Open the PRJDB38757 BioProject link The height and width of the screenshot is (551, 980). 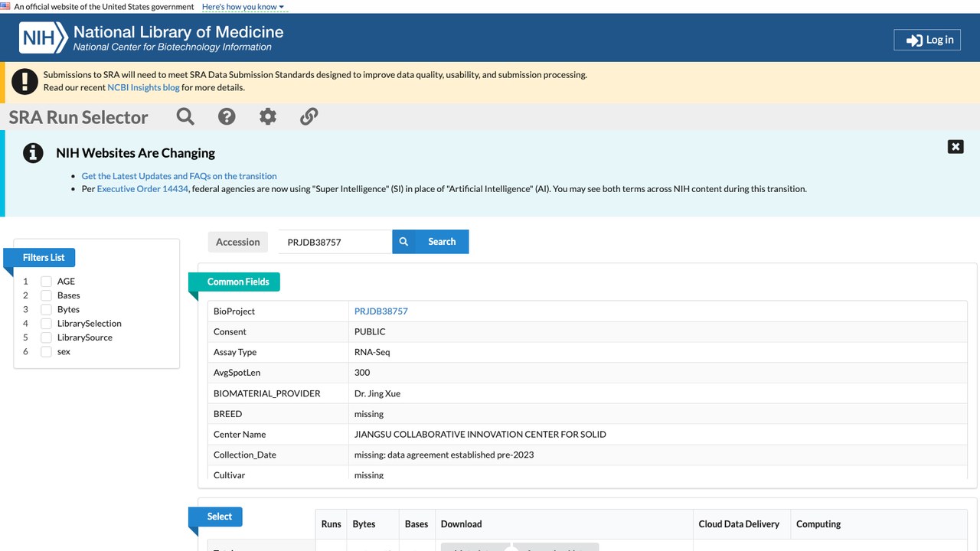381,311
